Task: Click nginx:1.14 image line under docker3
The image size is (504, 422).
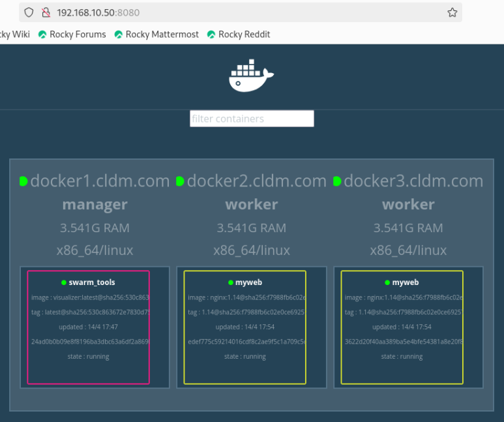Action: (x=404, y=297)
